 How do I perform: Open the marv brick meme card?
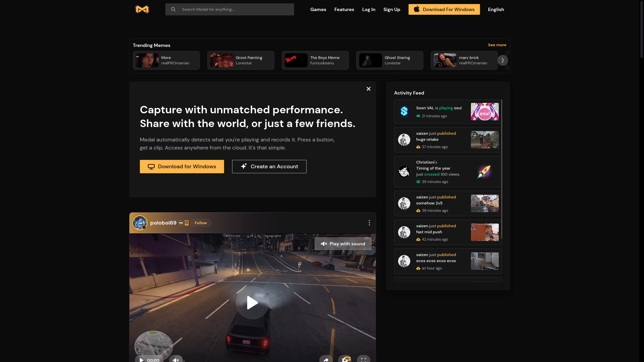[464, 60]
